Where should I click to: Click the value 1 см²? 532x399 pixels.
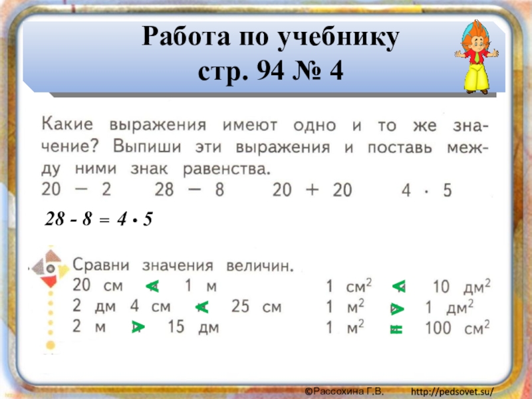tap(348, 287)
